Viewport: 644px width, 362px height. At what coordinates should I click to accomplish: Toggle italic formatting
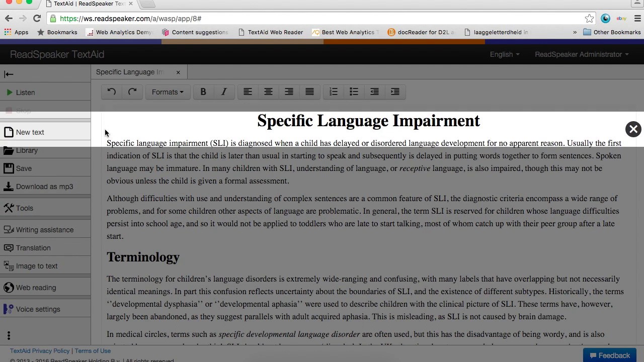click(x=224, y=92)
